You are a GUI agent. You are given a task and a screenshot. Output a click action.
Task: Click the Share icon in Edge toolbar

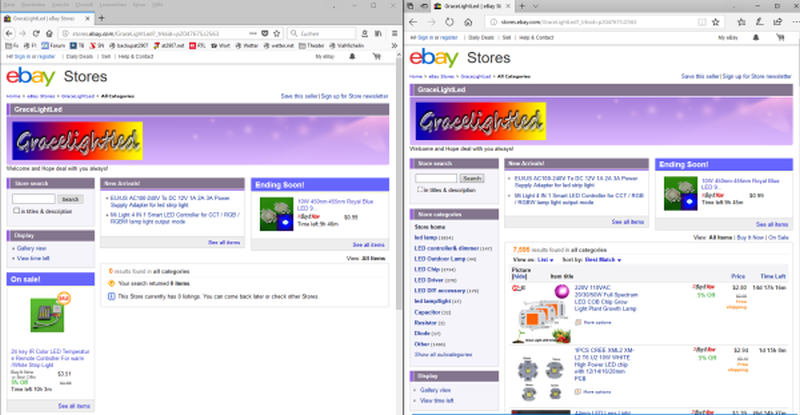(x=778, y=22)
